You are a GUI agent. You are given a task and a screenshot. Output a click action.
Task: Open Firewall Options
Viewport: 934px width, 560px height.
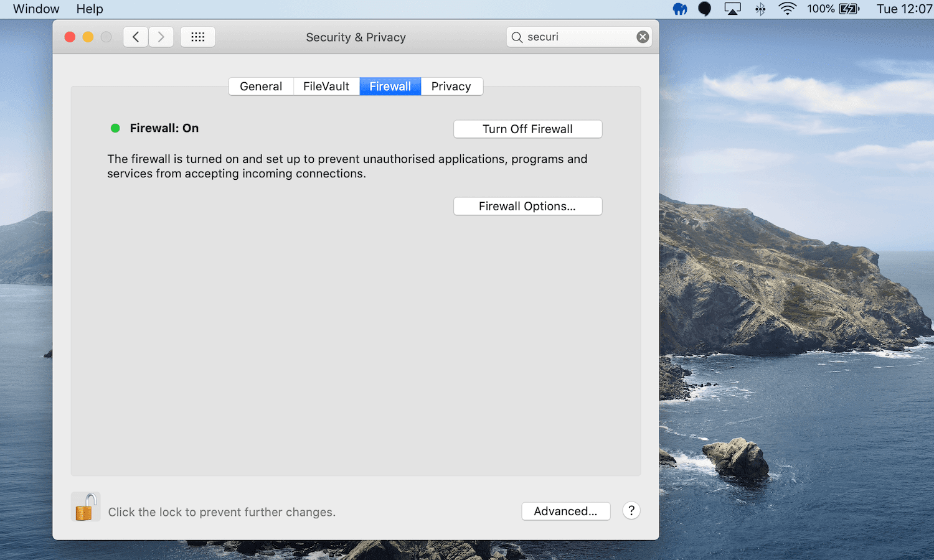click(527, 206)
